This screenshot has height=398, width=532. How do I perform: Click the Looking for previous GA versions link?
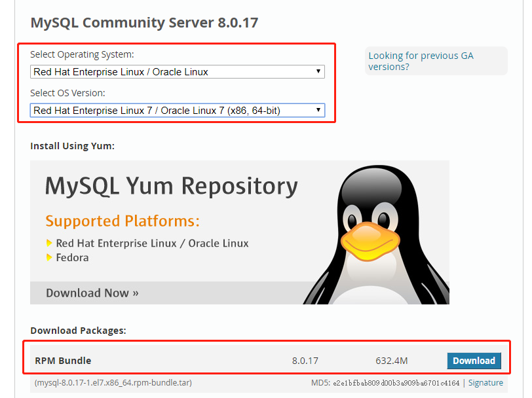[x=421, y=61]
